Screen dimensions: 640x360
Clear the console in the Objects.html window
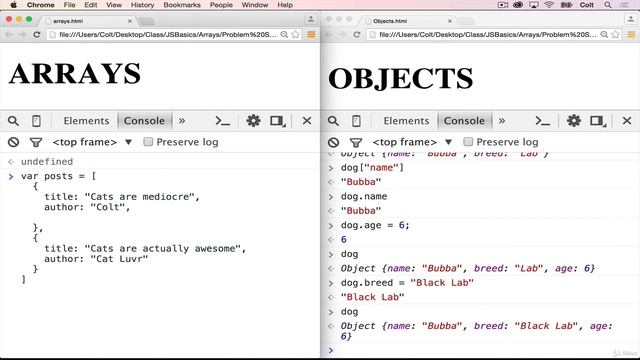point(333,142)
